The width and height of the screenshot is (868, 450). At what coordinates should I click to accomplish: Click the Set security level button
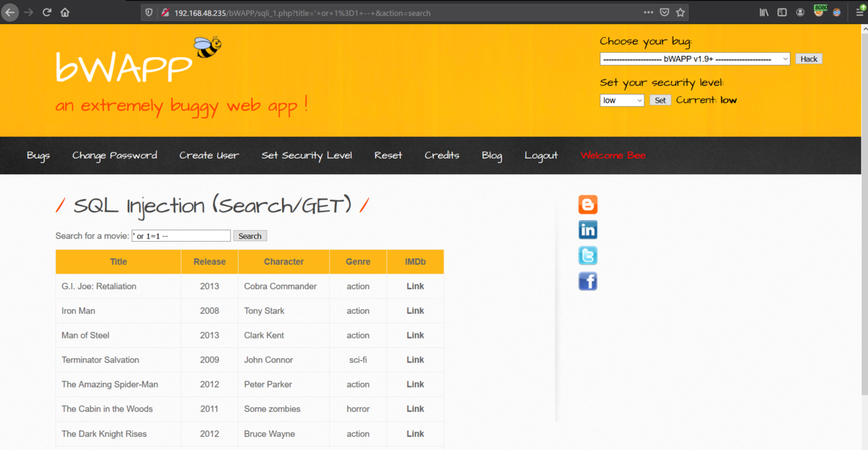tap(660, 101)
